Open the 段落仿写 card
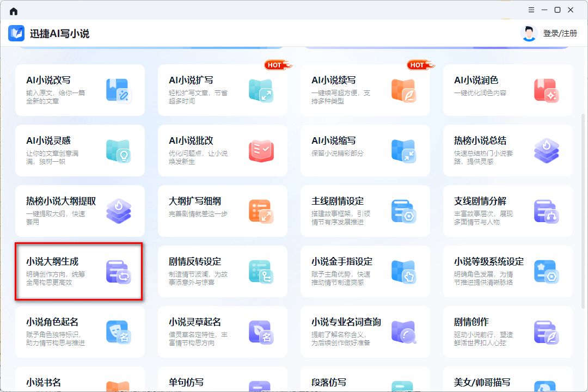The width and height of the screenshot is (588, 392). coord(365,379)
